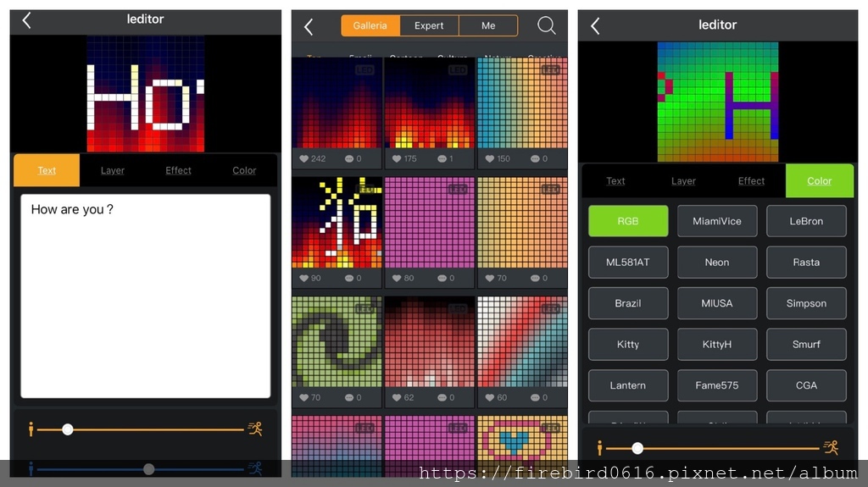Open the magenta design with 80 likes
Image resolution: width=868 pixels, height=487 pixels.
430,223
